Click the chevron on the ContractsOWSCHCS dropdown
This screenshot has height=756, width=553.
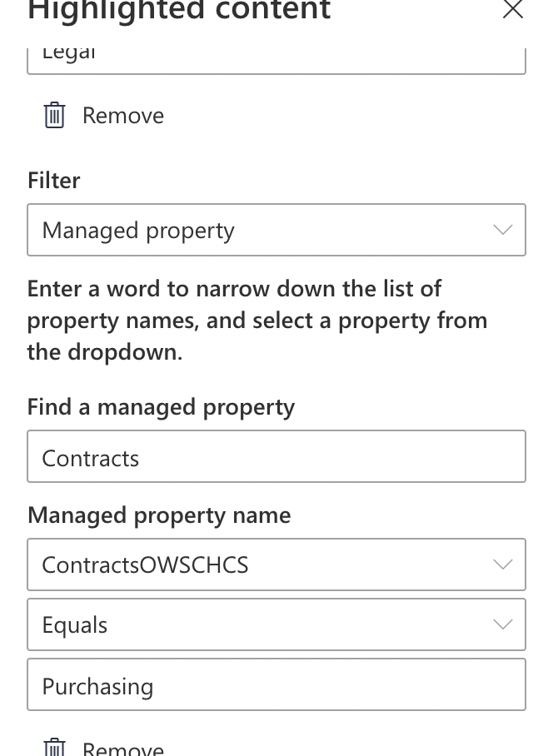[503, 565]
